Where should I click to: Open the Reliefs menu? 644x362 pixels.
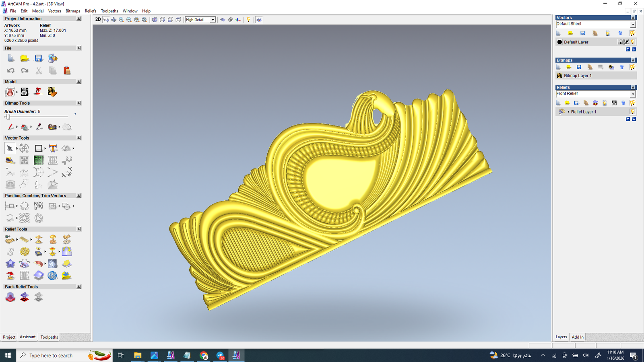tap(91, 11)
